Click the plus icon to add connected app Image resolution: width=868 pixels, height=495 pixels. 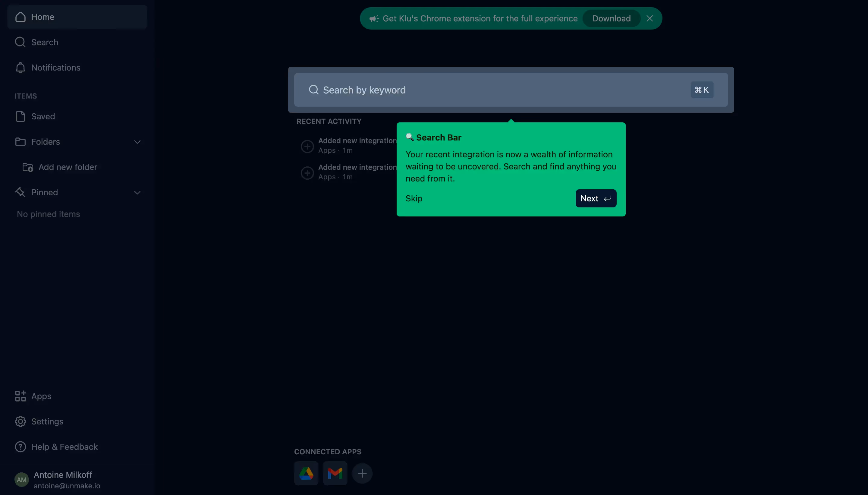(362, 473)
